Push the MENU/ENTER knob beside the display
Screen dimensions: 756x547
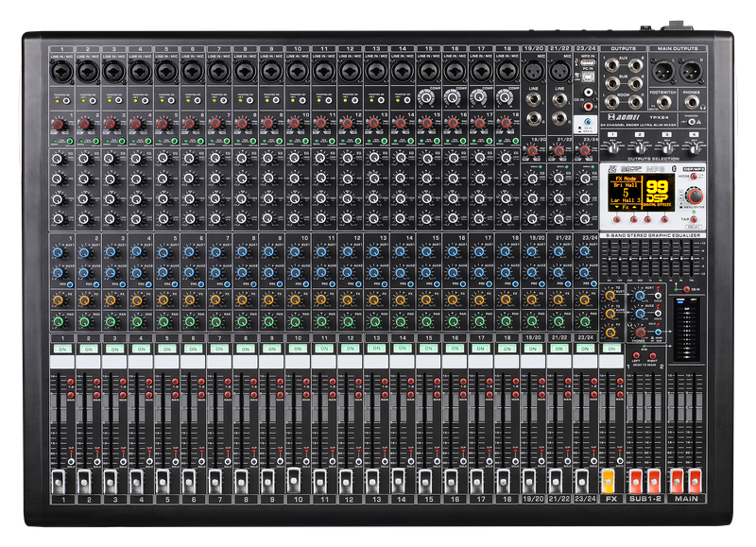(695, 195)
